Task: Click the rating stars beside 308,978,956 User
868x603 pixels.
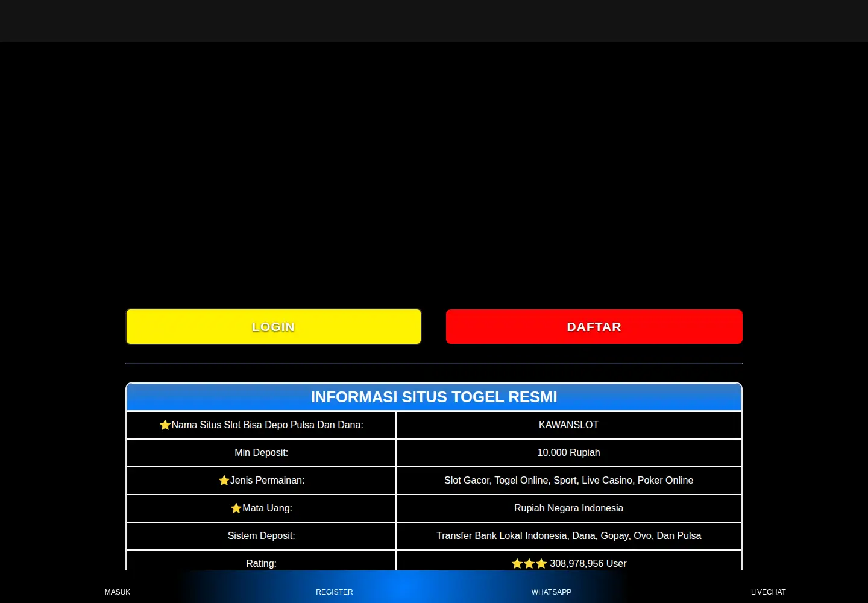Action: (x=529, y=564)
